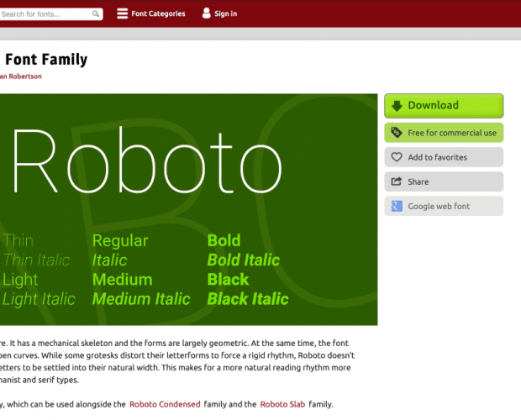Open the hamburger Font Categories icon

pyautogui.click(x=123, y=13)
